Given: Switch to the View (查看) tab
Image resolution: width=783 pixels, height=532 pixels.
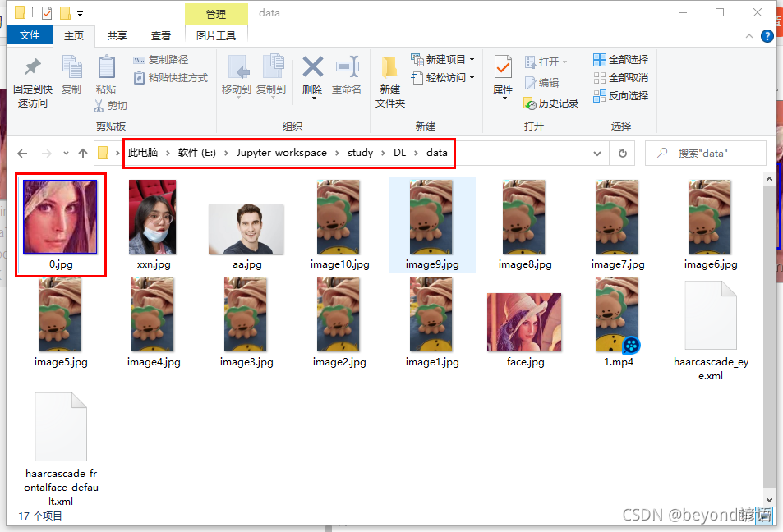Looking at the screenshot, I should pyautogui.click(x=161, y=35).
